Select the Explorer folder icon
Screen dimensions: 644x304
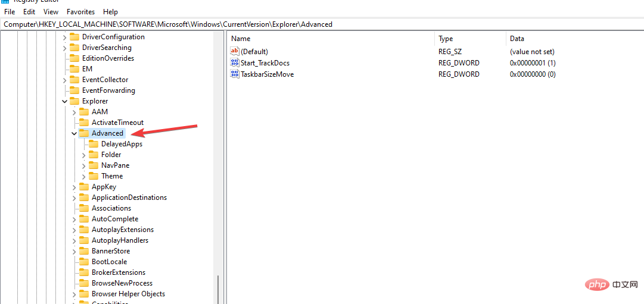pyautogui.click(x=74, y=101)
